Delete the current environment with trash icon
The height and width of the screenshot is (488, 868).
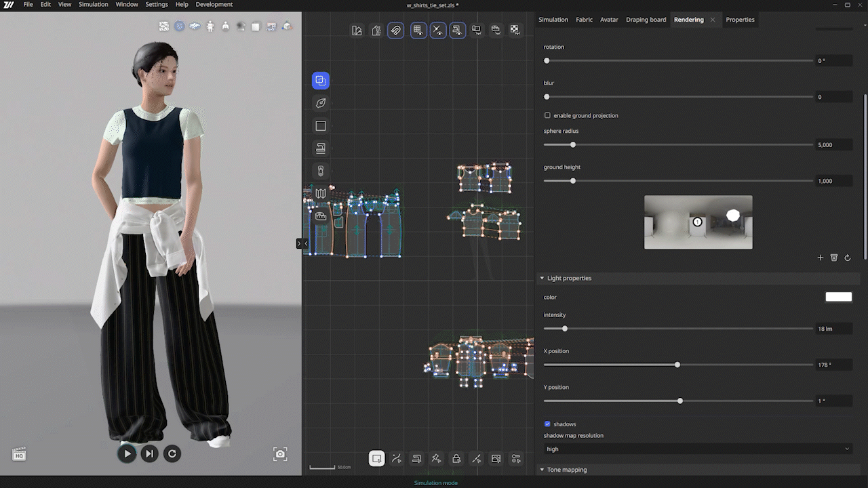click(x=833, y=258)
